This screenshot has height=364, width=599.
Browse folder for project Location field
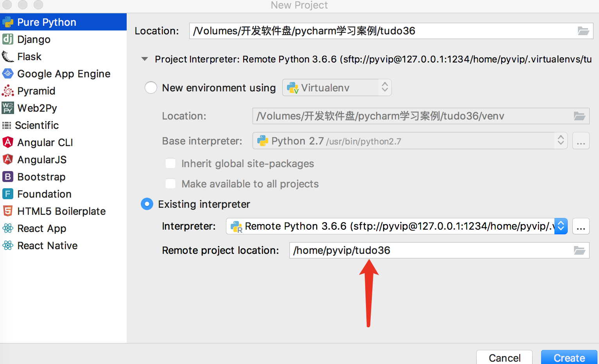(x=583, y=31)
